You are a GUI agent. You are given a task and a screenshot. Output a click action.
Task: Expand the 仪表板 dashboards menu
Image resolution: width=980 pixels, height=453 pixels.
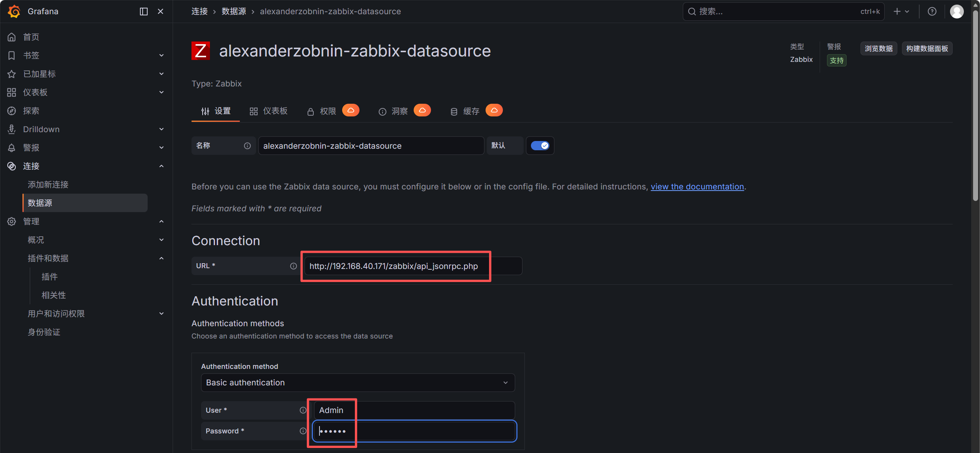161,92
